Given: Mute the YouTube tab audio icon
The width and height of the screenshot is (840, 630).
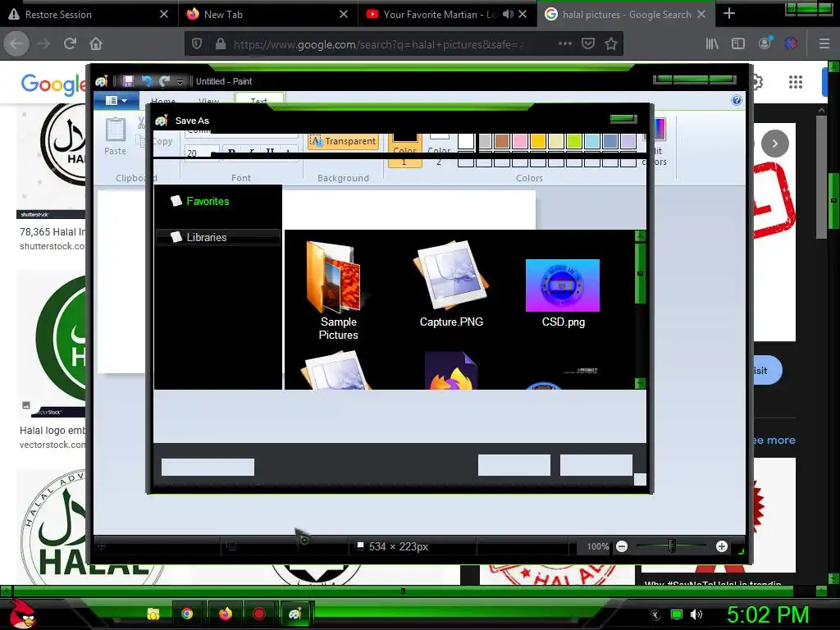Looking at the screenshot, I should (x=508, y=15).
